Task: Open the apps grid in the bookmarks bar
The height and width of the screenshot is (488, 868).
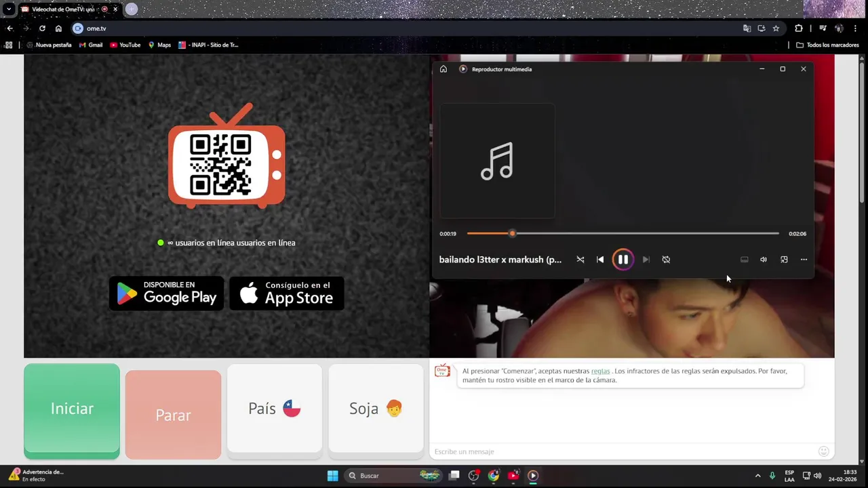Action: (x=9, y=45)
